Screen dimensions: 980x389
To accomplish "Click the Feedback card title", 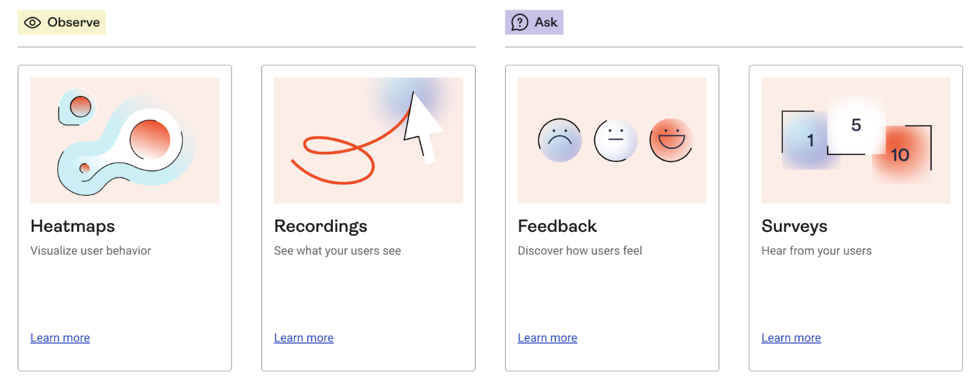I will point(557,226).
